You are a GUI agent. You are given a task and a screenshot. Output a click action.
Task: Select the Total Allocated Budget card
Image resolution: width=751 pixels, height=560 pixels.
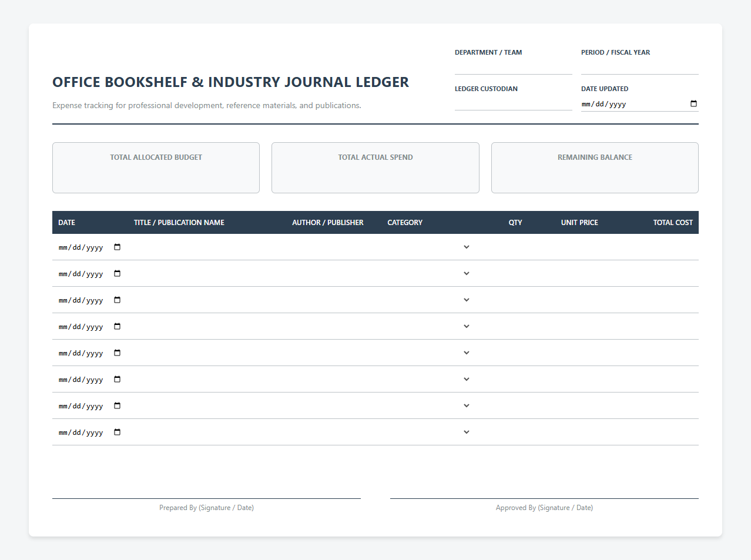[x=156, y=167]
